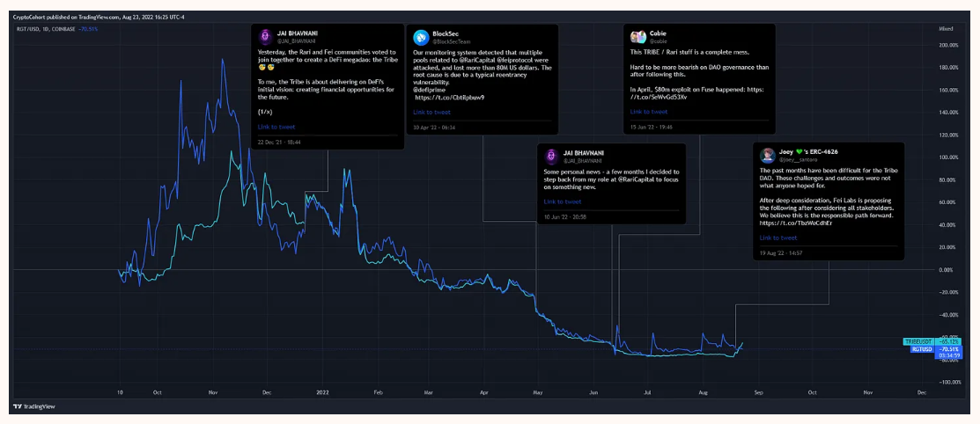Click Jai Bhavnani's avatar on December tweet

tap(264, 37)
